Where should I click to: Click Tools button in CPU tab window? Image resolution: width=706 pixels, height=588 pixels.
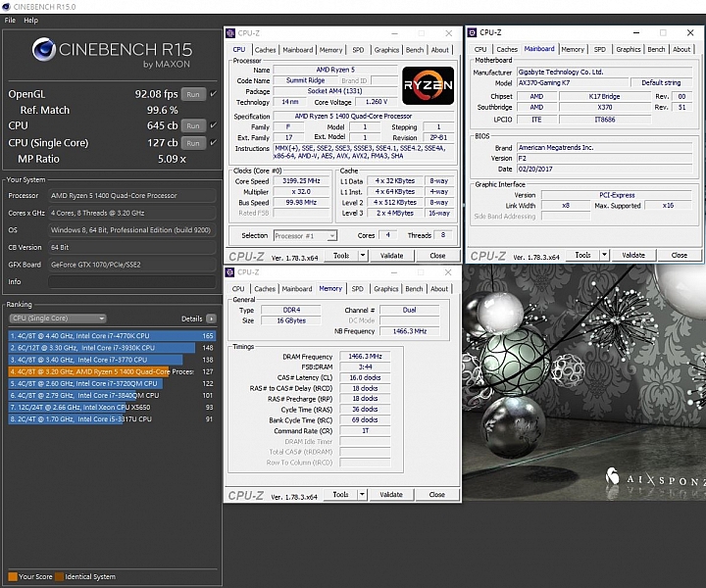coord(341,256)
